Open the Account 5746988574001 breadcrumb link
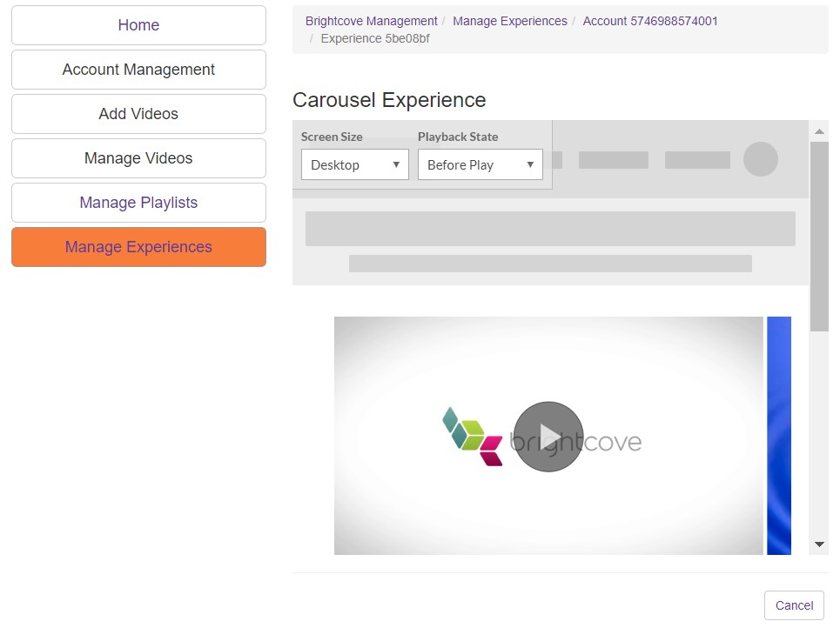Screen dimensions: 840x628 650,21
